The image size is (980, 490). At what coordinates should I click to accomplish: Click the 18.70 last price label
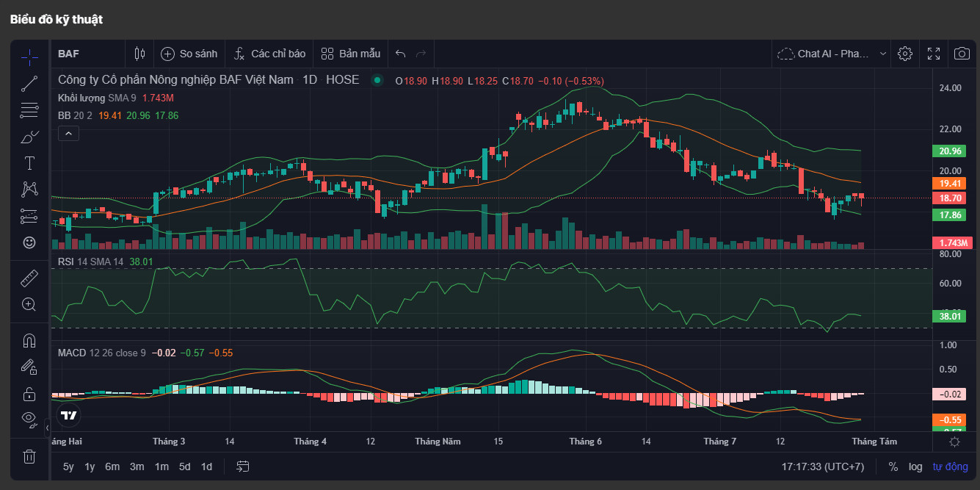tap(948, 198)
